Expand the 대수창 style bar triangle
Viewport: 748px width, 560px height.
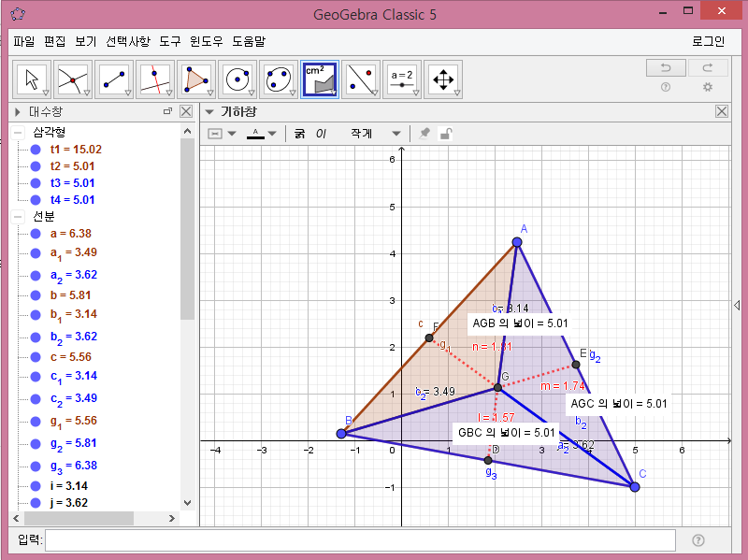click(18, 111)
